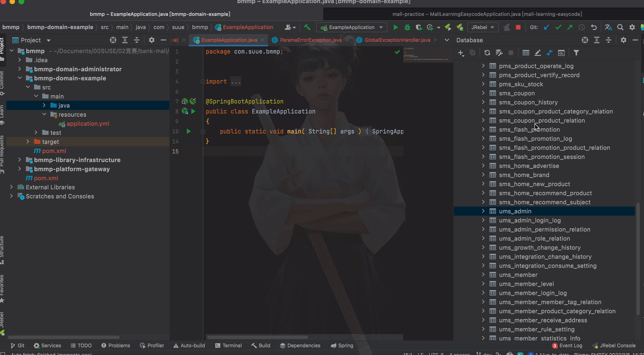
Task: Expand sms_coupon table node
Action: (x=483, y=93)
